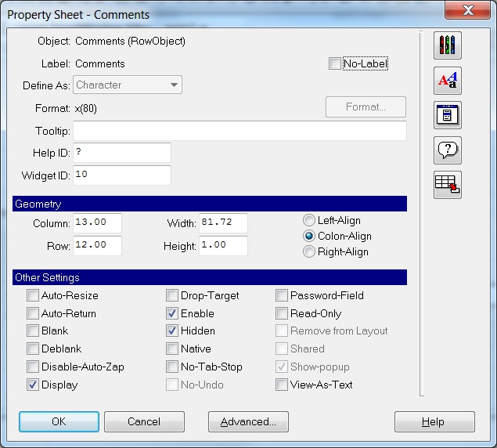
Task: Click the OK button
Action: 59,421
